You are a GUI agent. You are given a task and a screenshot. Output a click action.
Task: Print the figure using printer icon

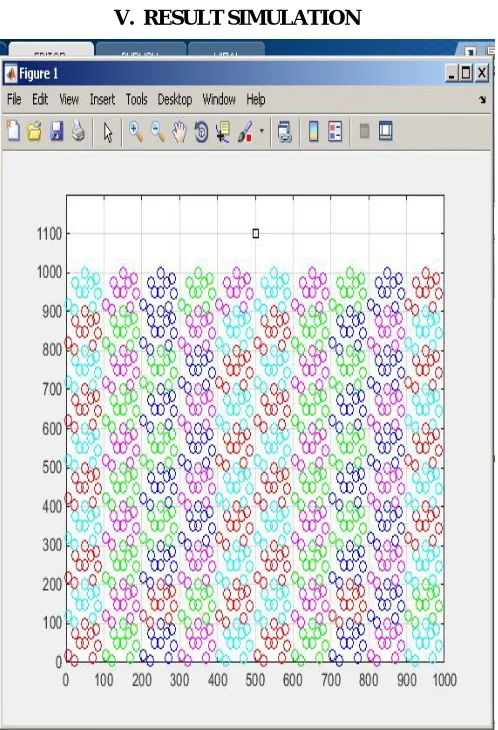pos(78,131)
